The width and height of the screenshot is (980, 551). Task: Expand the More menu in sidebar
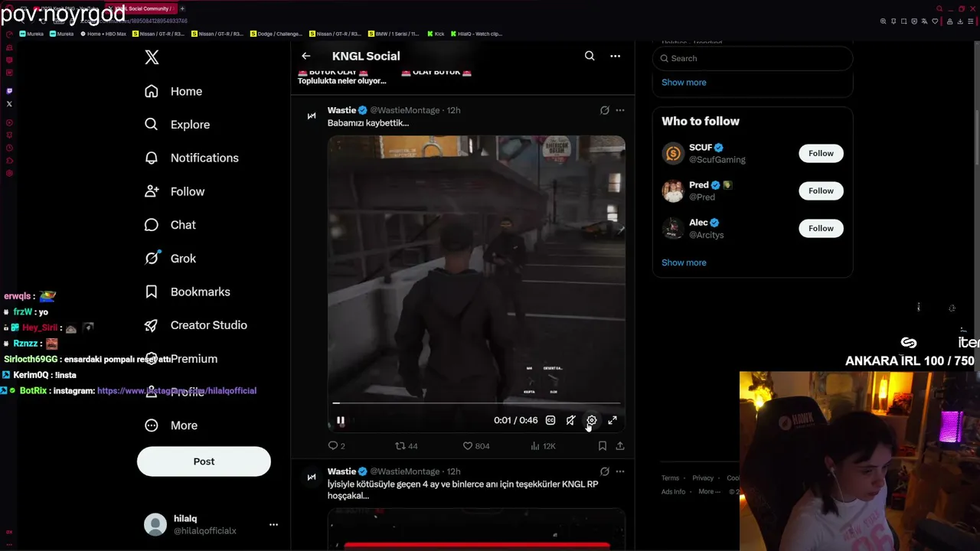tap(171, 425)
